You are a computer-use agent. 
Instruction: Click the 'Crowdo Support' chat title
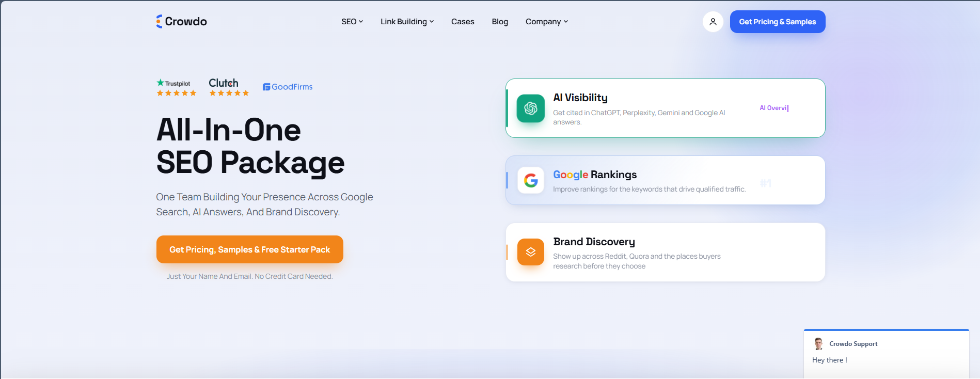point(853,344)
